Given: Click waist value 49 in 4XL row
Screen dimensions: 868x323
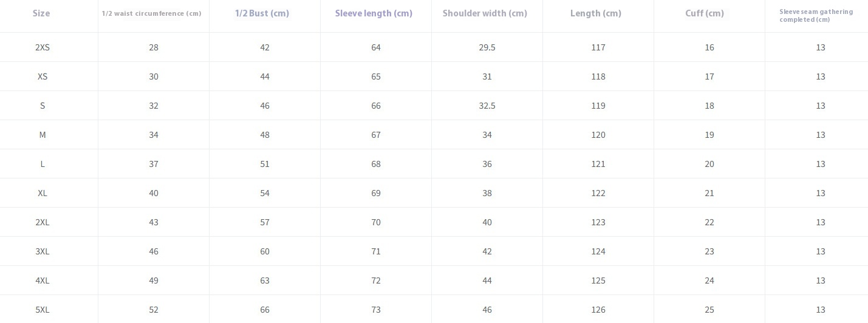Looking at the screenshot, I should (x=154, y=280).
